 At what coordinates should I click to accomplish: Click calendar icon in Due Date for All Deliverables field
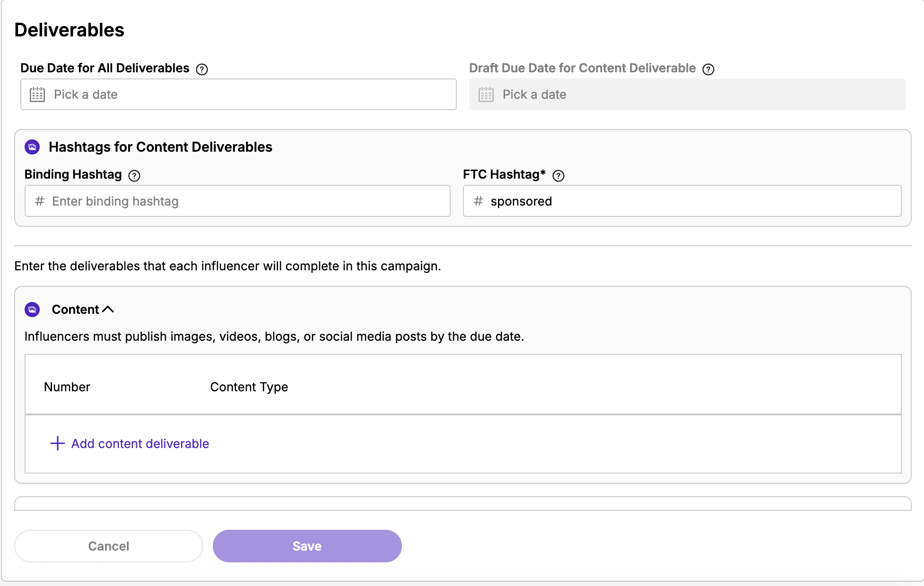click(37, 95)
